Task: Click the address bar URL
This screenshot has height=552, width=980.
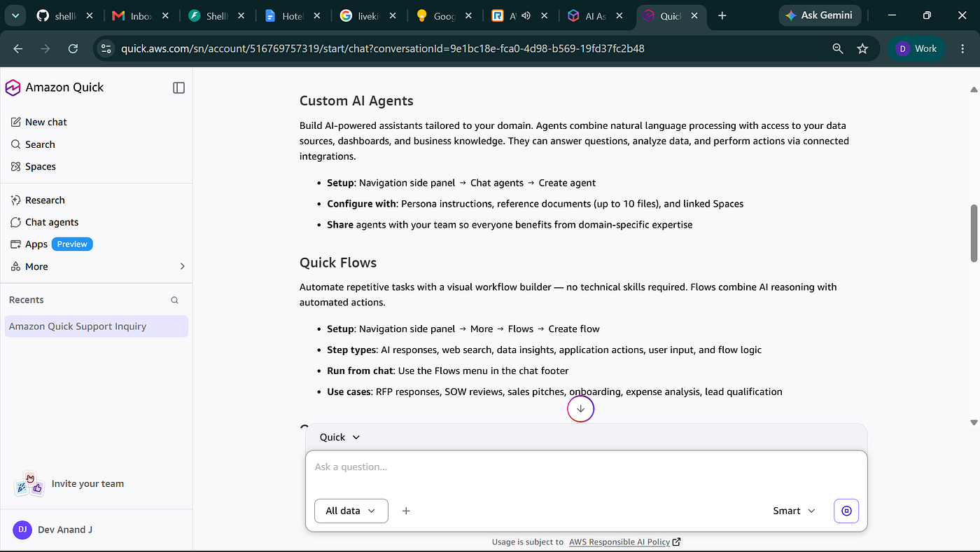Action: (382, 48)
